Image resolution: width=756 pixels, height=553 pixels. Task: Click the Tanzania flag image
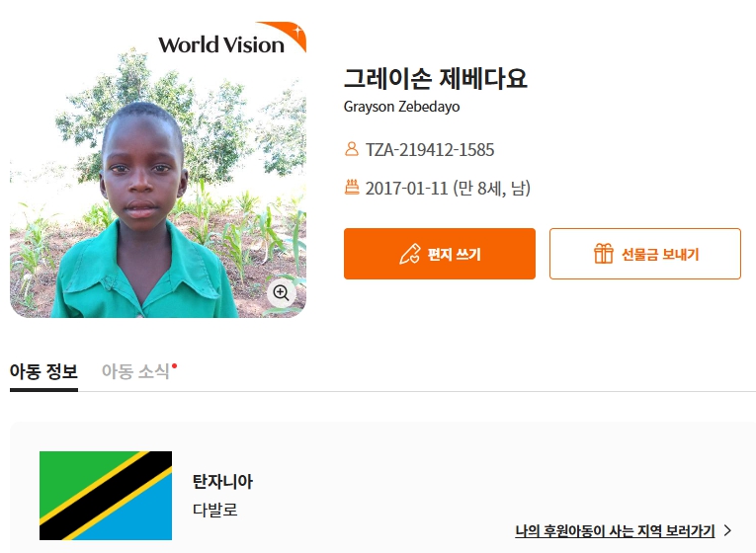coord(106,495)
